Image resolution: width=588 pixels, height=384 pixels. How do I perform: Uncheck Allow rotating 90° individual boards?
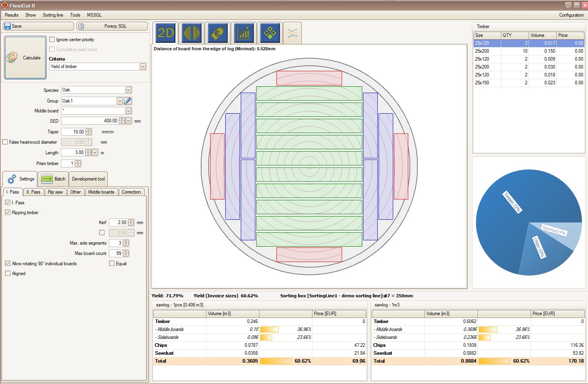[8, 264]
